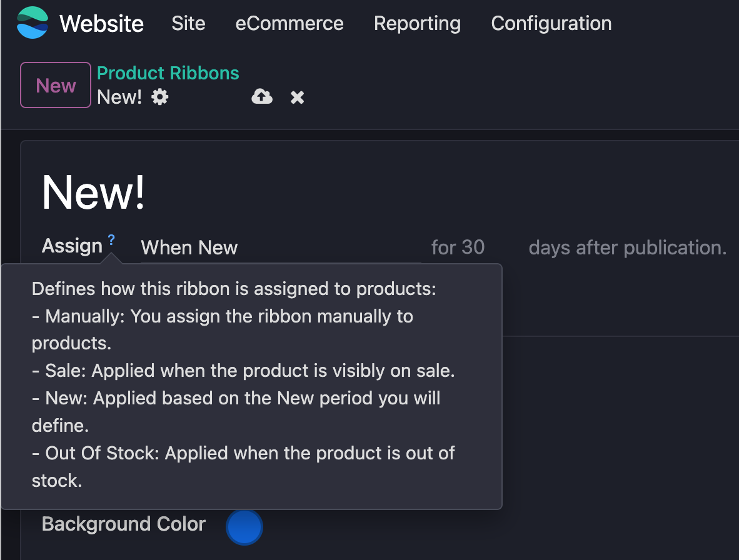
Task: Discard changes using the X icon
Action: tap(297, 97)
